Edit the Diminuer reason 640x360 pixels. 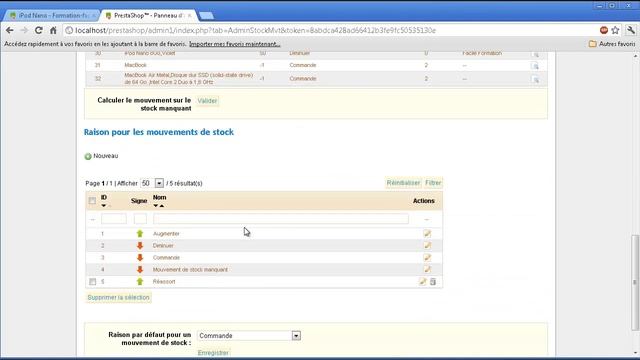point(427,245)
